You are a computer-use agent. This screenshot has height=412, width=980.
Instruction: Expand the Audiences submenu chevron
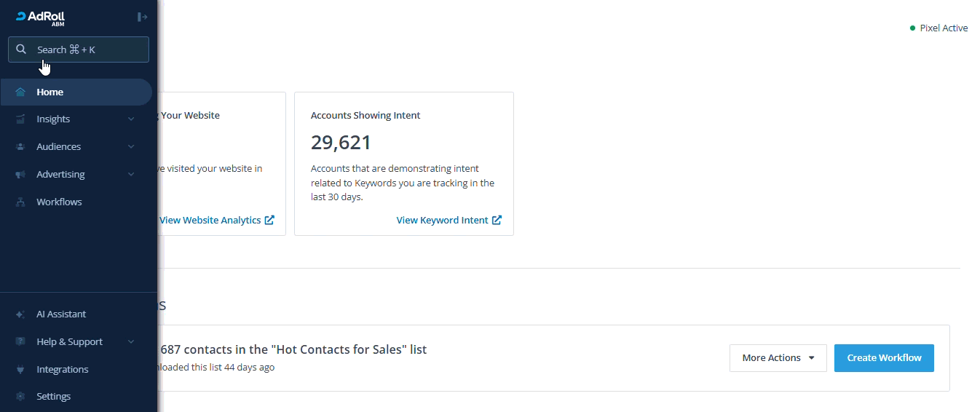(131, 147)
